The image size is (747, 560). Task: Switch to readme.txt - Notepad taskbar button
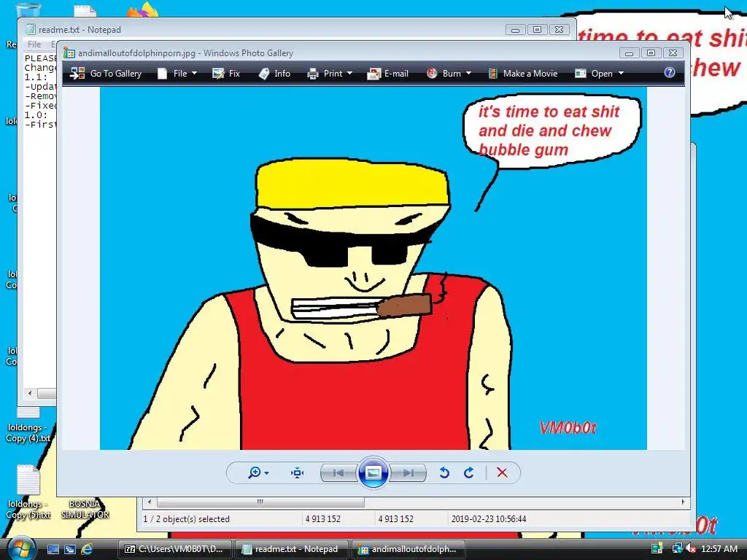pyautogui.click(x=290, y=549)
